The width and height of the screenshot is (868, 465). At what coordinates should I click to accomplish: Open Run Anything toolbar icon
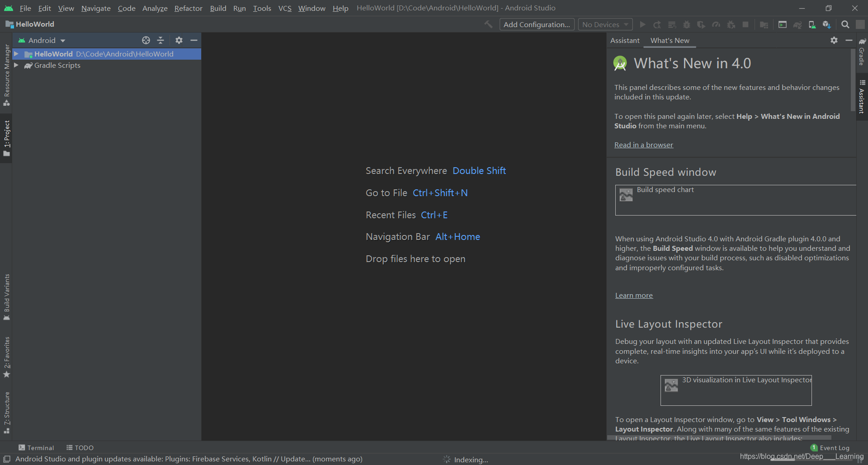coord(783,24)
